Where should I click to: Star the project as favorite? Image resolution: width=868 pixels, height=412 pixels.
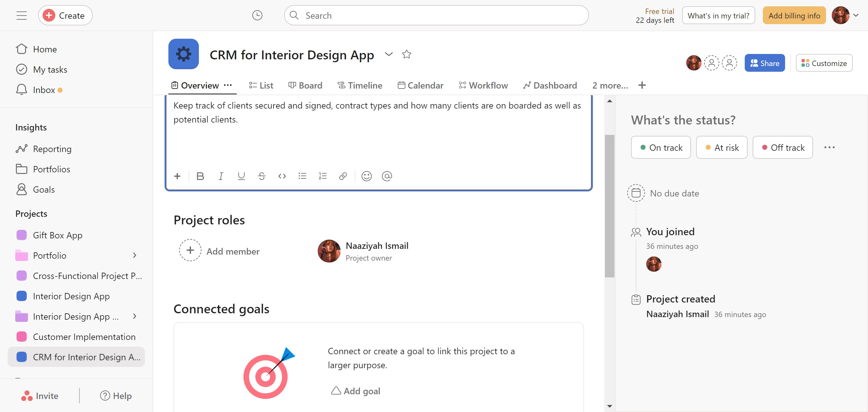(406, 54)
